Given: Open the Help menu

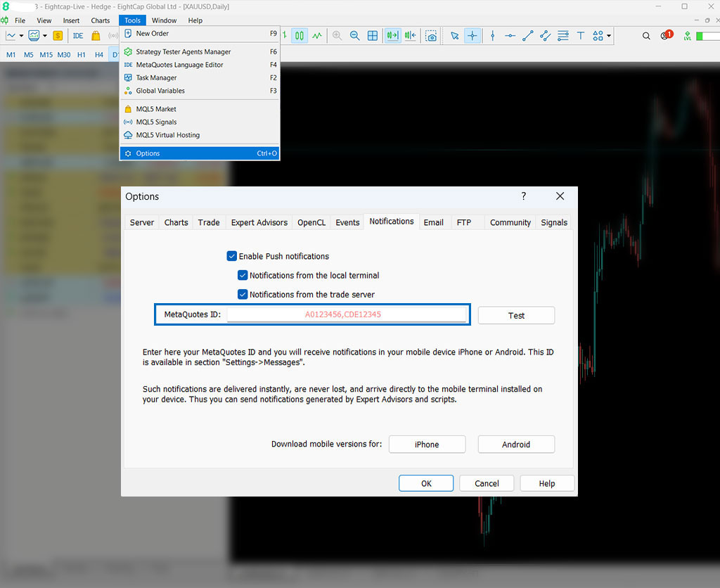Looking at the screenshot, I should click(x=195, y=20).
